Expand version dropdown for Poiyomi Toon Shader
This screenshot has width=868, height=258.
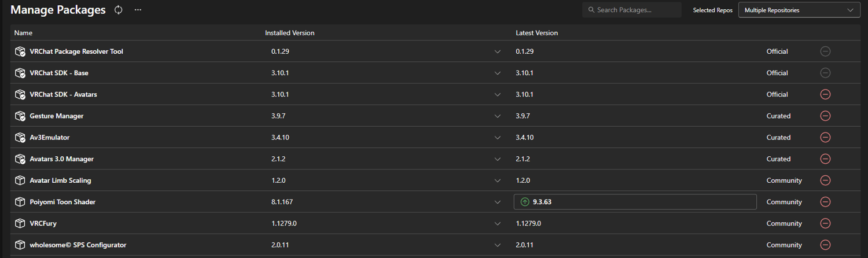tap(498, 202)
